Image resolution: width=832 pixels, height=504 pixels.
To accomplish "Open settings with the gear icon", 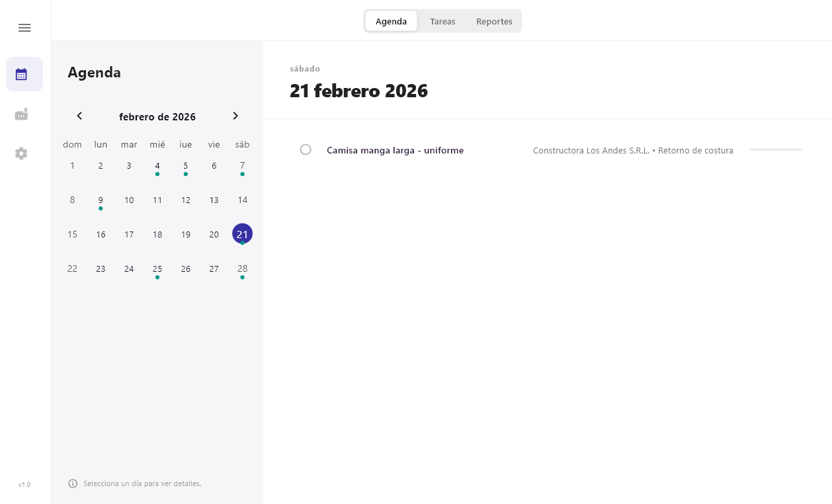I will [21, 153].
